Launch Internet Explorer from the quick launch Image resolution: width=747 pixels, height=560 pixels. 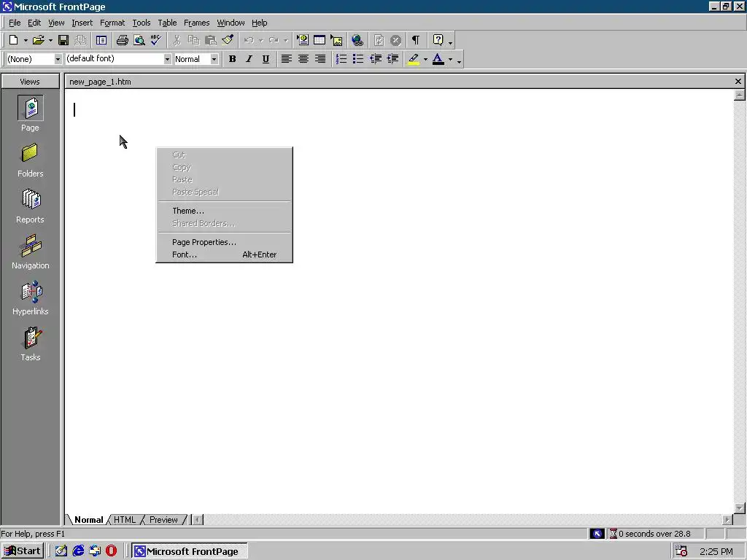point(78,551)
